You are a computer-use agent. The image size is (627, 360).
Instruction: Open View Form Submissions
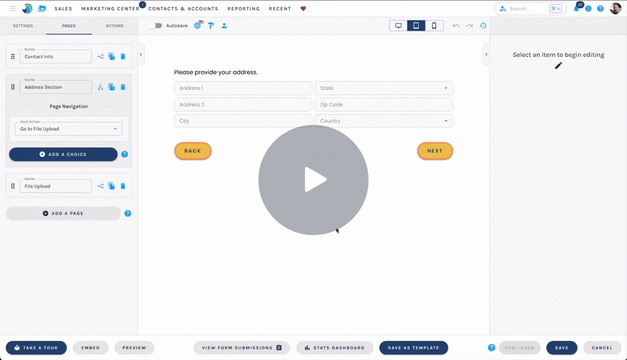tap(242, 348)
